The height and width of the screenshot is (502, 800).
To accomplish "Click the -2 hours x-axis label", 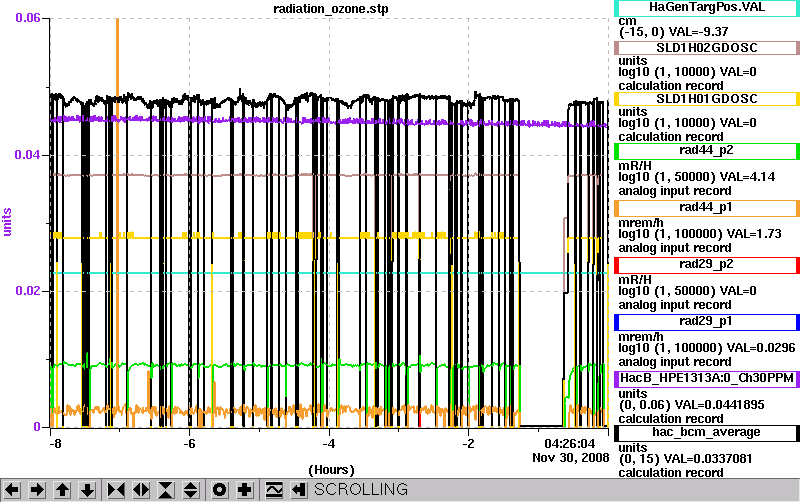I will tap(468, 444).
